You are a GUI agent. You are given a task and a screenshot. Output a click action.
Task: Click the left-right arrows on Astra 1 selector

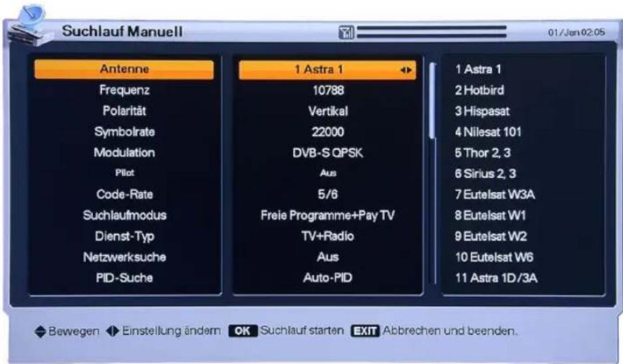click(x=406, y=70)
